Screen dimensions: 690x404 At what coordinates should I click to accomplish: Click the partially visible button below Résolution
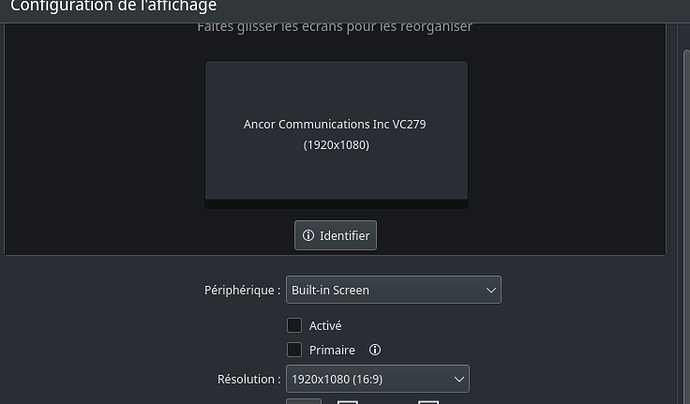pyautogui.click(x=304, y=400)
